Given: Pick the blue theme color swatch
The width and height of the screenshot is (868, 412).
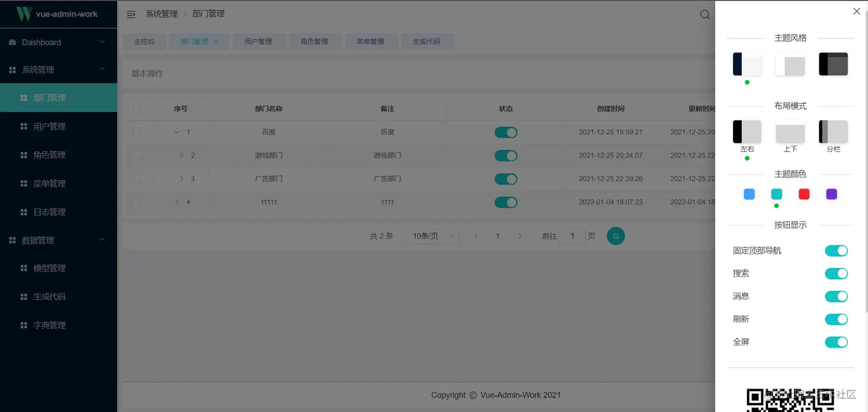Looking at the screenshot, I should 749,194.
